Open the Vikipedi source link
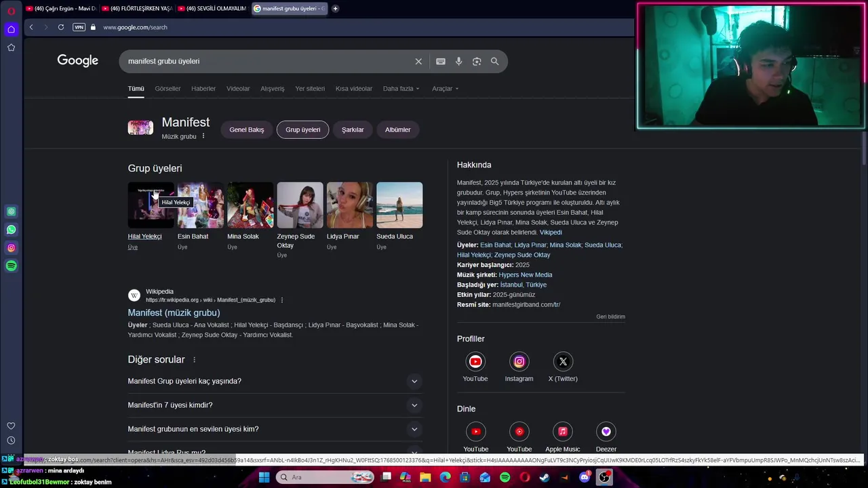The image size is (868, 488). click(x=551, y=232)
